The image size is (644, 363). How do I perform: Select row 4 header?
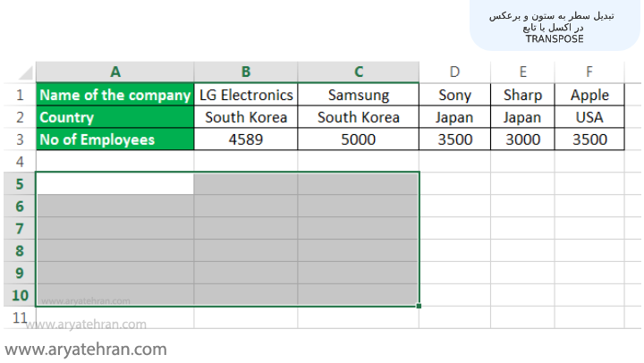click(x=18, y=161)
